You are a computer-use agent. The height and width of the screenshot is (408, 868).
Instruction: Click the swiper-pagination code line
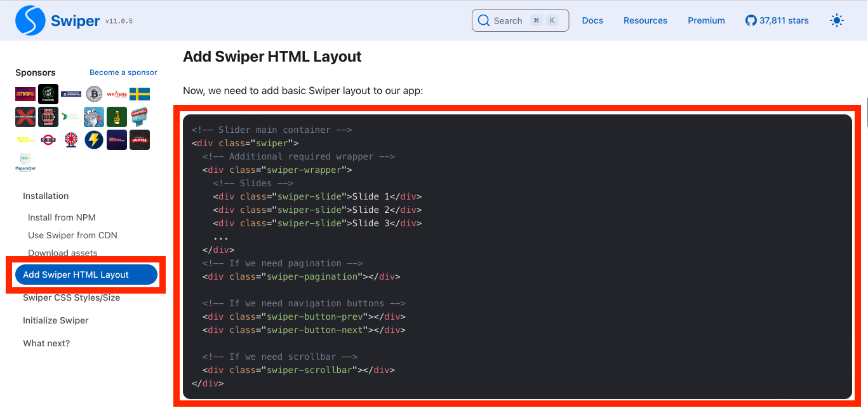pyautogui.click(x=302, y=276)
